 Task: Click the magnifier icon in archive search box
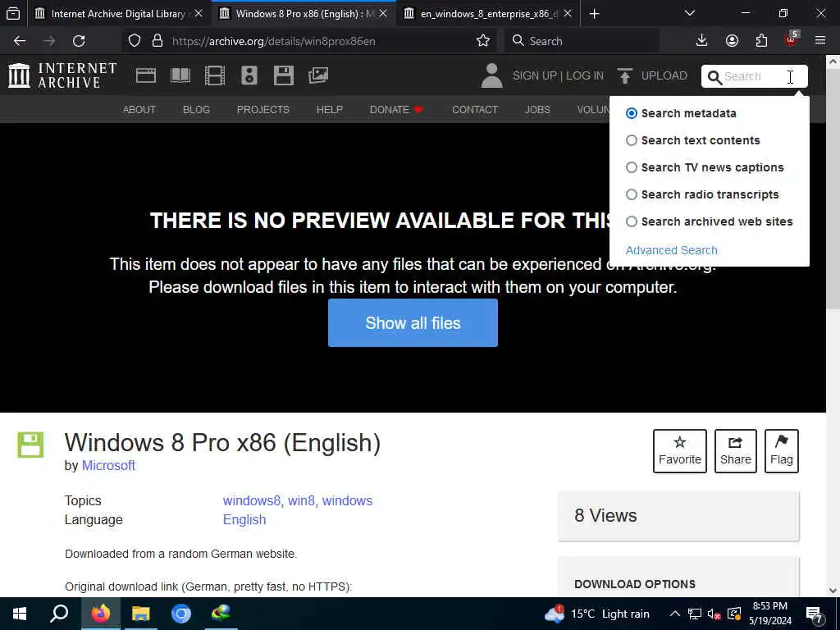[714, 77]
